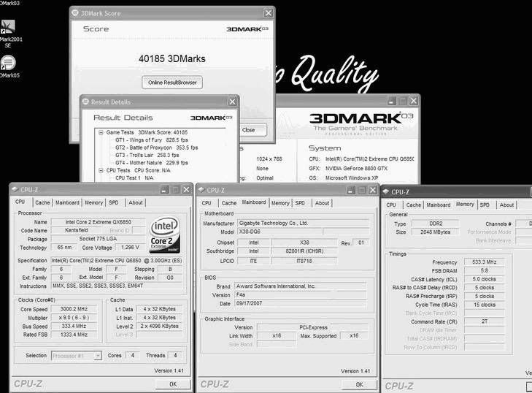Open the 3DMark05 desktop shortcut icon

[8, 63]
